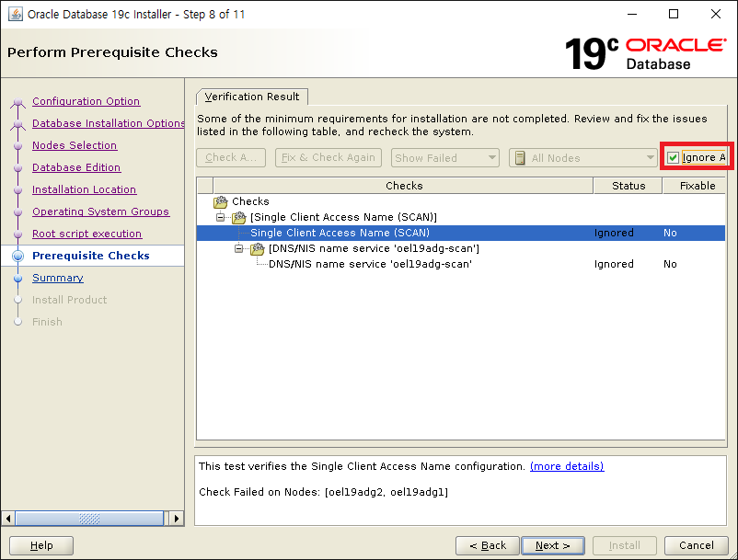Image resolution: width=738 pixels, height=560 pixels.
Task: Collapse the [DNS/NIS name service 'oel19adg-scan'] node
Action: pyautogui.click(x=238, y=248)
